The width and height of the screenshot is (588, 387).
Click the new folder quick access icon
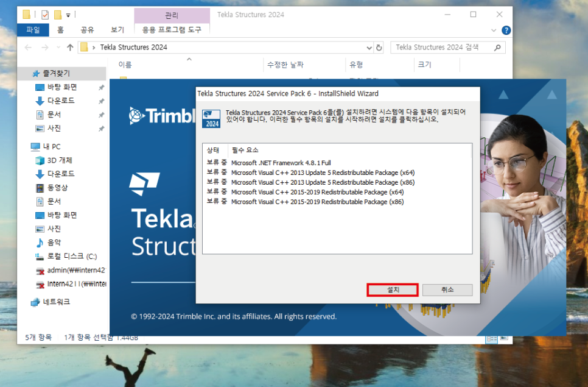[57, 15]
